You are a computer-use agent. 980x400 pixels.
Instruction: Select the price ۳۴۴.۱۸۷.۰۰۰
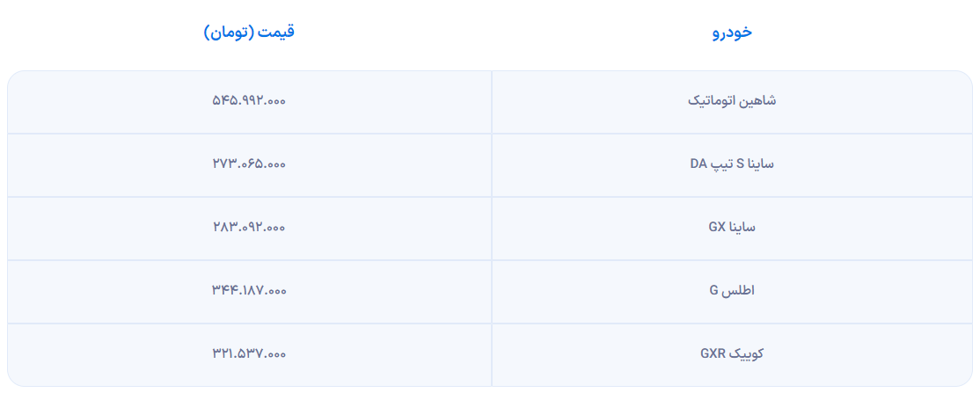tap(249, 290)
